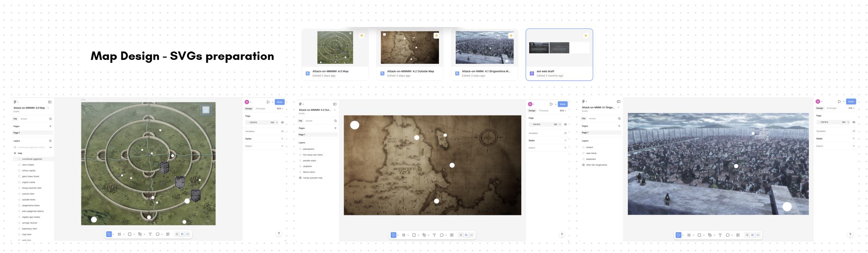868x253 pixels.
Task: Select the Frame tool in the 4.2 Outside Map window
Action: pyautogui.click(x=404, y=235)
